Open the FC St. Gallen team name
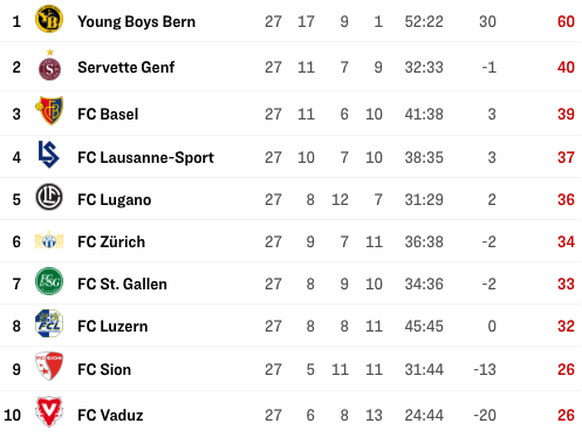This screenshot has height=437, width=582. click(122, 284)
